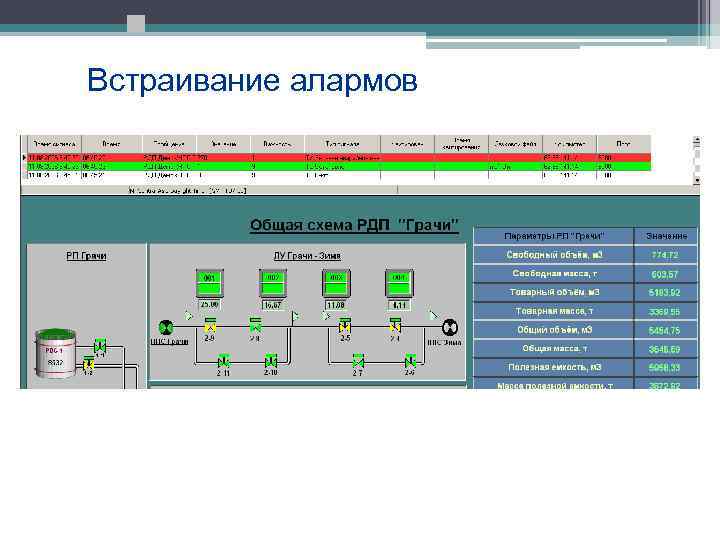
Task: Click the black pump station icon НПС Зима
Action: tap(450, 327)
